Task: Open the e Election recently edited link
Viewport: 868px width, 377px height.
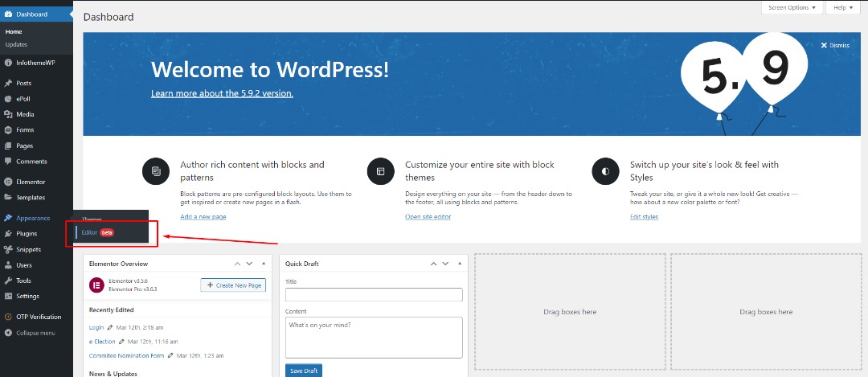Action: tap(102, 342)
